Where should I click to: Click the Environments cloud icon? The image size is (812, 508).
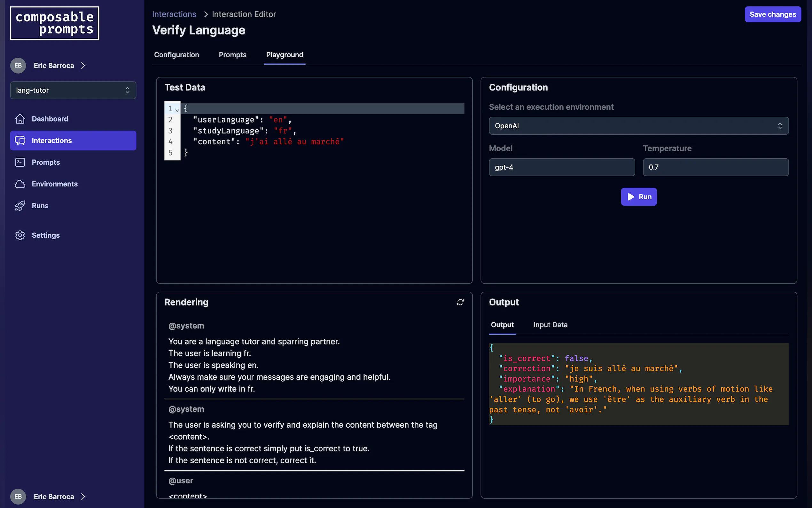coord(20,184)
